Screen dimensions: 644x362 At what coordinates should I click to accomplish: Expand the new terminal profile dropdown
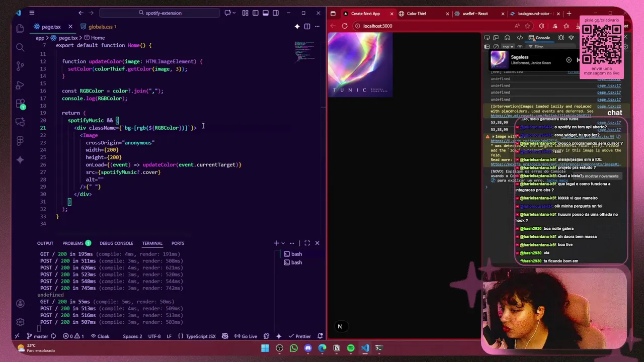[283, 243]
